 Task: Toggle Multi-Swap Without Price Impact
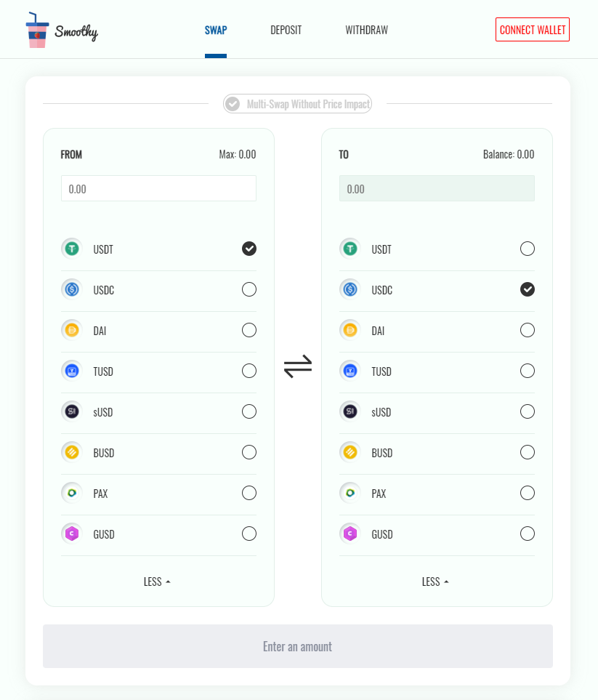233,104
